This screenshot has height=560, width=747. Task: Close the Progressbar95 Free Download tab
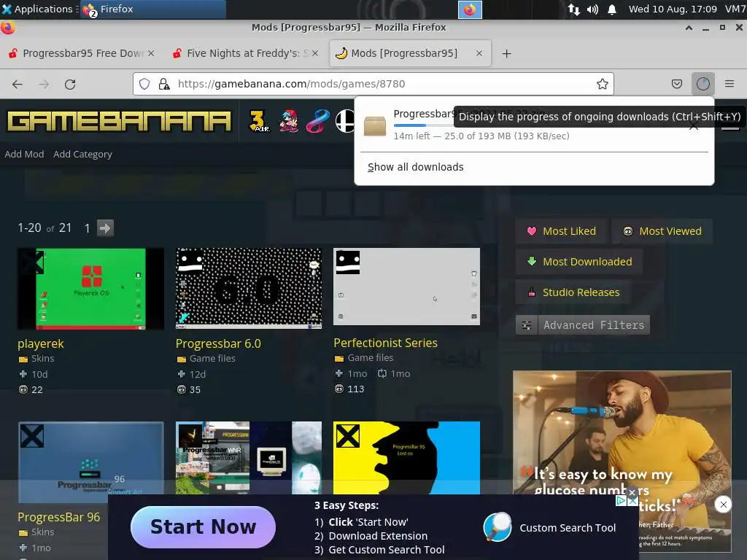150,53
